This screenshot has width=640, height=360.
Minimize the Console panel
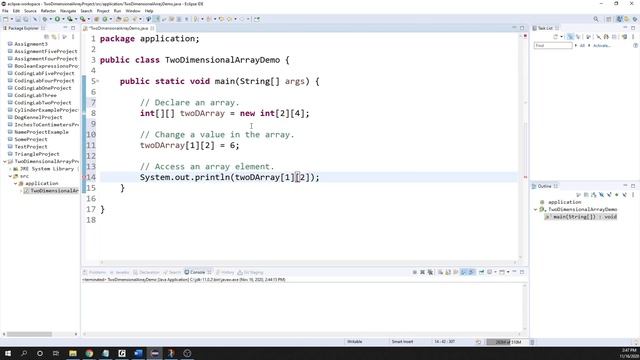[514, 272]
